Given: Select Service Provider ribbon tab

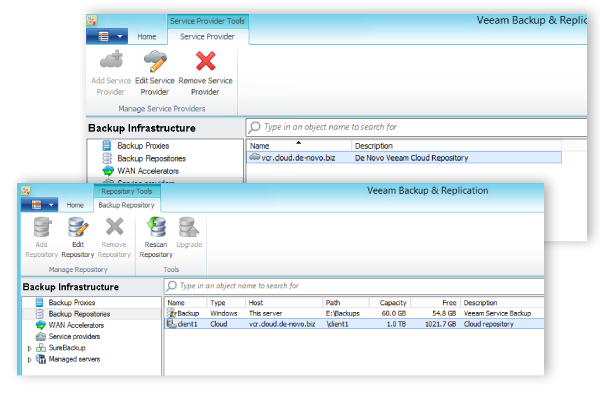Looking at the screenshot, I should click(x=207, y=37).
